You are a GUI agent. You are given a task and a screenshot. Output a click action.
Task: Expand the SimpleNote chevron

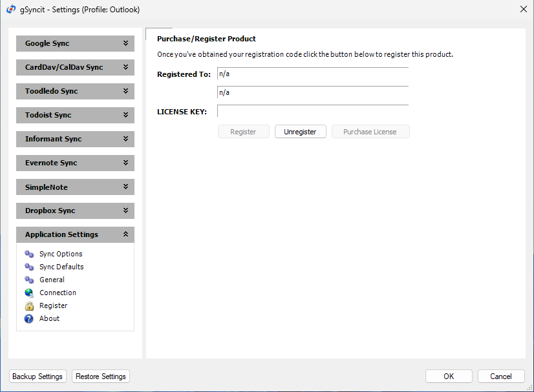coord(125,187)
